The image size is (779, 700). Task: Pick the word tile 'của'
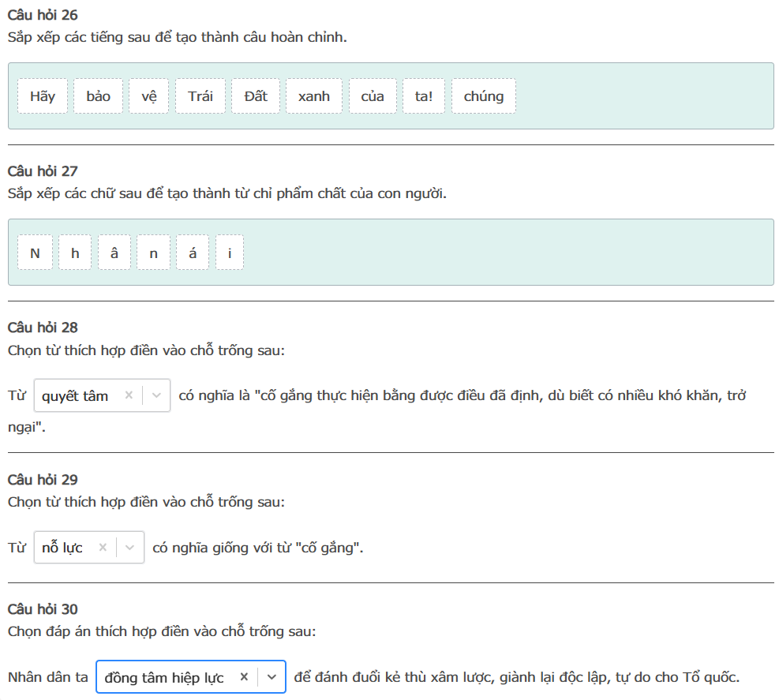click(373, 96)
